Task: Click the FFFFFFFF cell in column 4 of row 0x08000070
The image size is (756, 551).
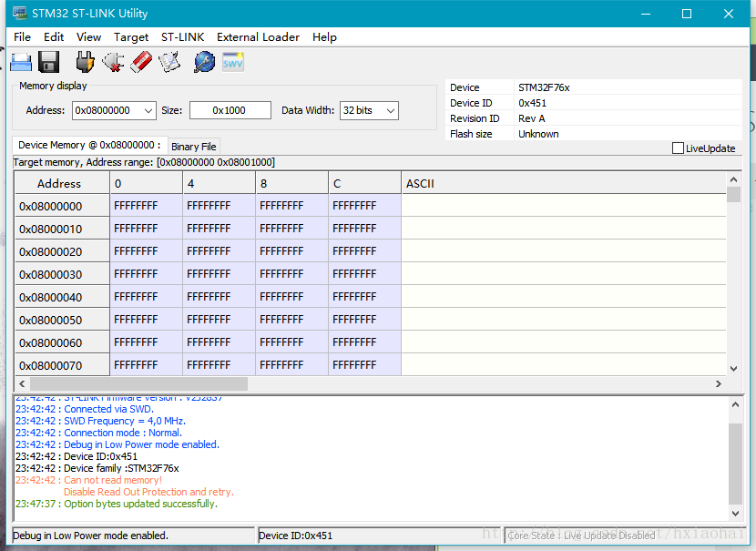Action: pos(219,364)
